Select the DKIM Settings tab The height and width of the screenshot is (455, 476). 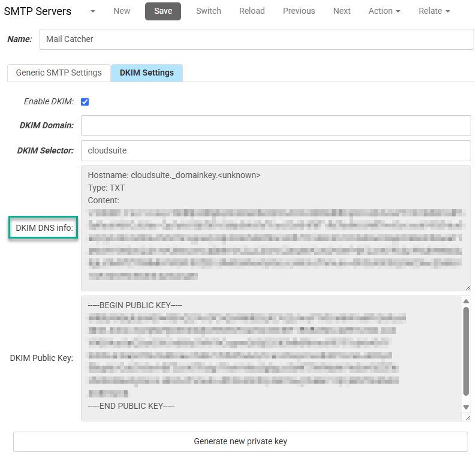click(x=147, y=73)
